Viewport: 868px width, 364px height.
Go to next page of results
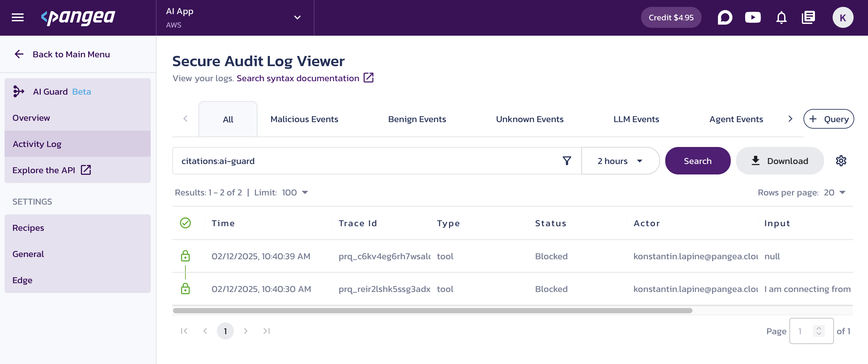click(246, 331)
